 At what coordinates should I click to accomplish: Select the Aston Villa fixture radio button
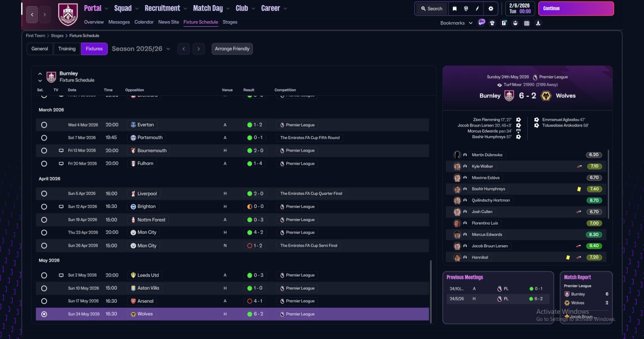tap(44, 288)
